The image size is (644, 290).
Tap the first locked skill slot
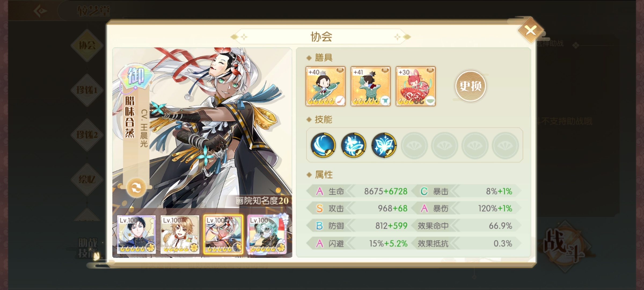414,145
